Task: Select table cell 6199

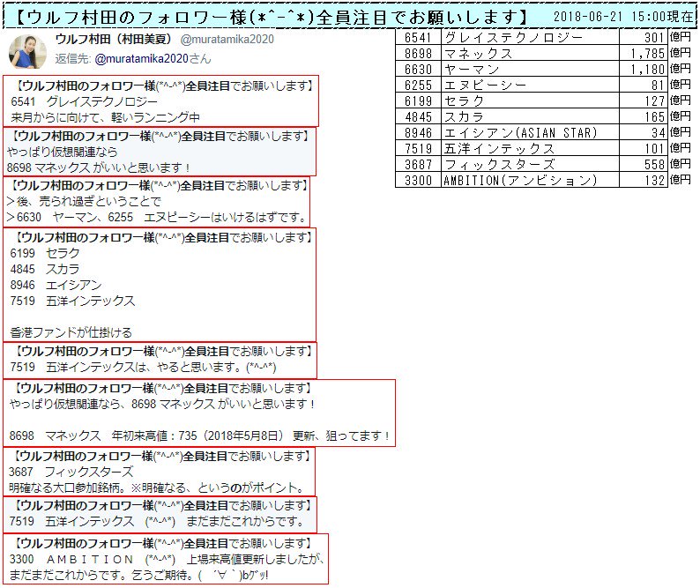Action: [418, 100]
